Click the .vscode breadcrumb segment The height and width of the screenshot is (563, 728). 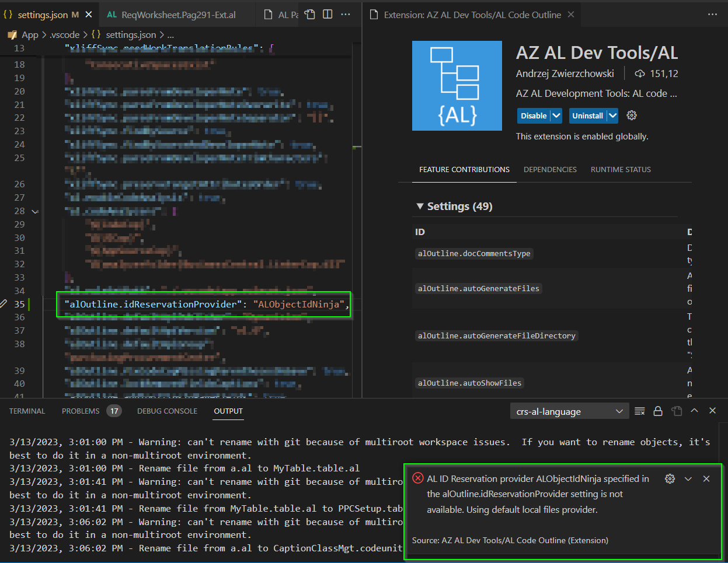[65, 35]
